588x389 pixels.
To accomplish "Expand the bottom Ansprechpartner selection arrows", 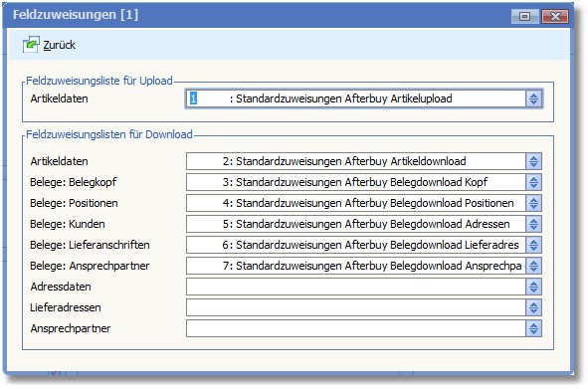I will tap(533, 328).
